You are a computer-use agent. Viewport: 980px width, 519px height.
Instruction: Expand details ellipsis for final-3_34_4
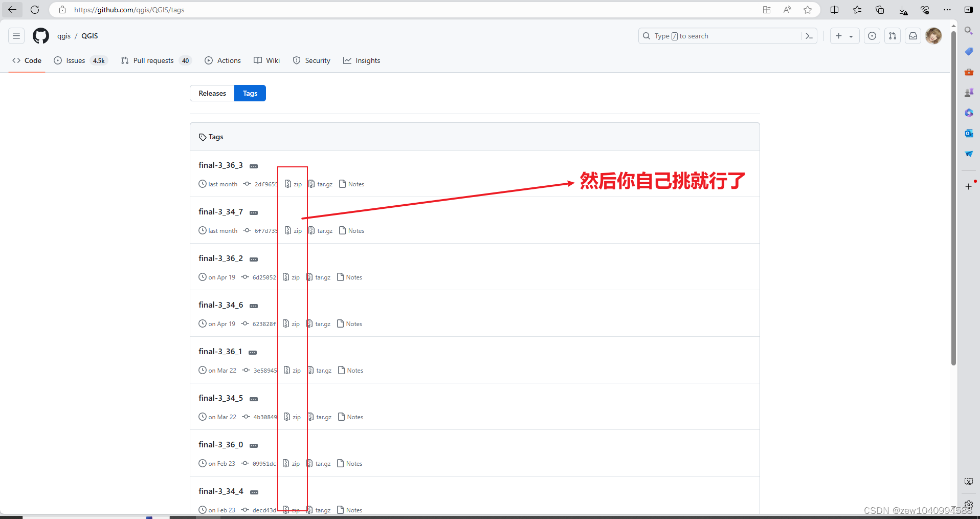(254, 492)
